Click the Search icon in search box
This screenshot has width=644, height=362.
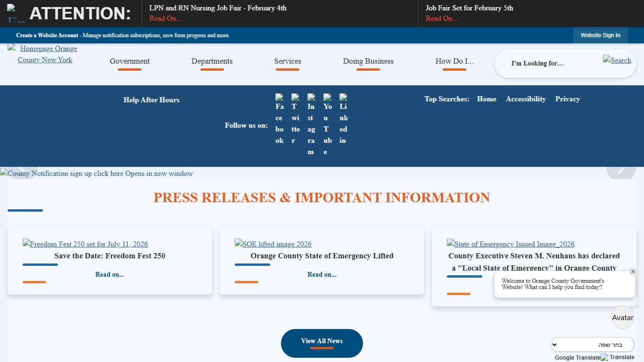click(x=617, y=60)
